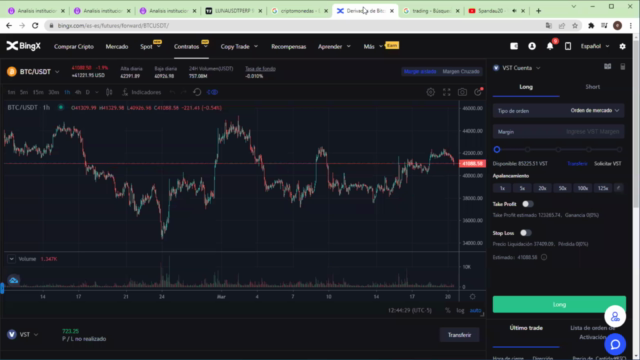640x360 pixels.
Task: Open the wallet icon in header
Action: click(514, 47)
